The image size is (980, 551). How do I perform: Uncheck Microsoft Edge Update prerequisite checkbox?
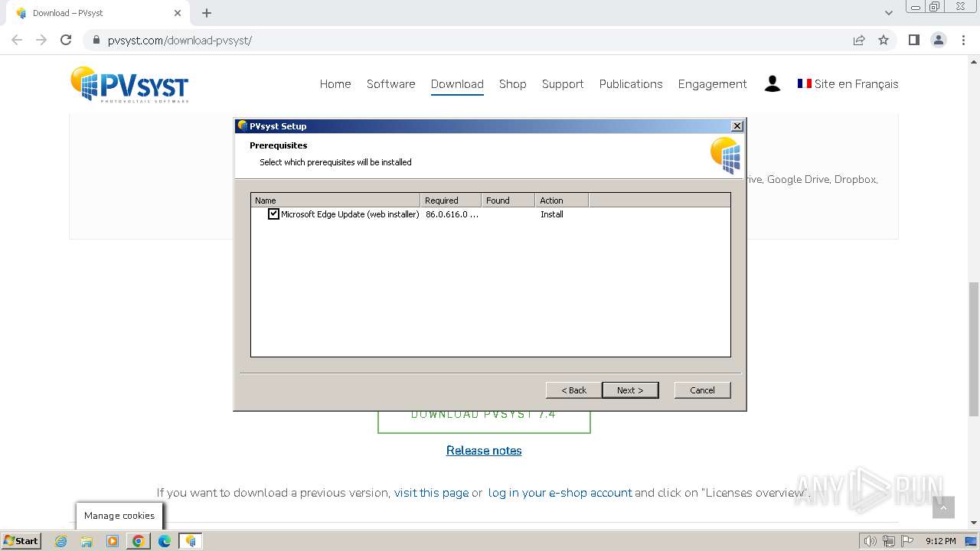click(x=273, y=214)
